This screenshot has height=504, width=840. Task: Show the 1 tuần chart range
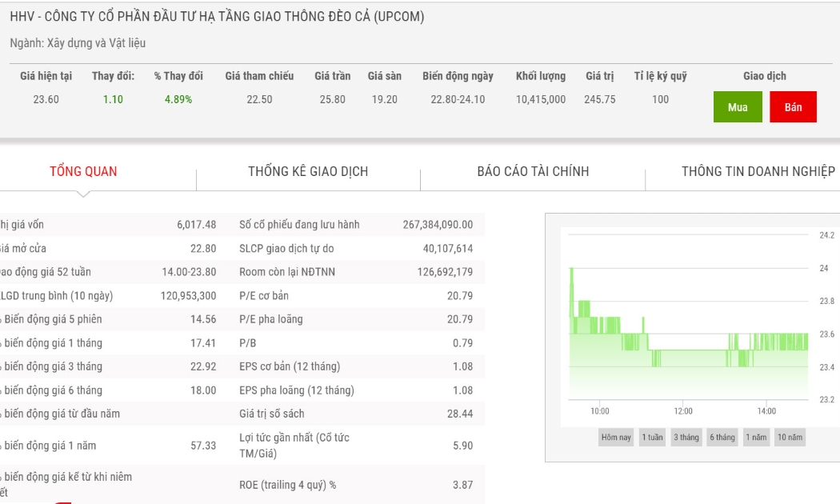pyautogui.click(x=652, y=437)
